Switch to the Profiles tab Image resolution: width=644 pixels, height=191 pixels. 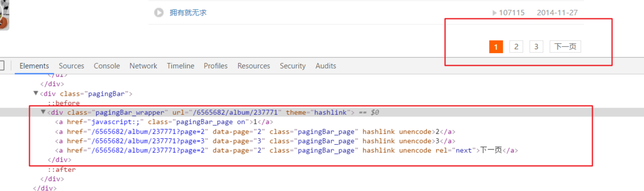pyautogui.click(x=216, y=66)
